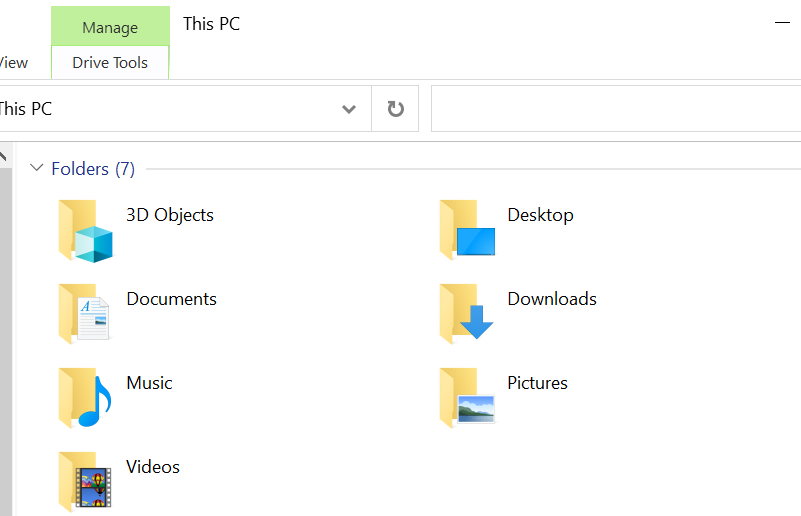The width and height of the screenshot is (801, 516).
Task: Select the Music folder icon
Action: 86,397
